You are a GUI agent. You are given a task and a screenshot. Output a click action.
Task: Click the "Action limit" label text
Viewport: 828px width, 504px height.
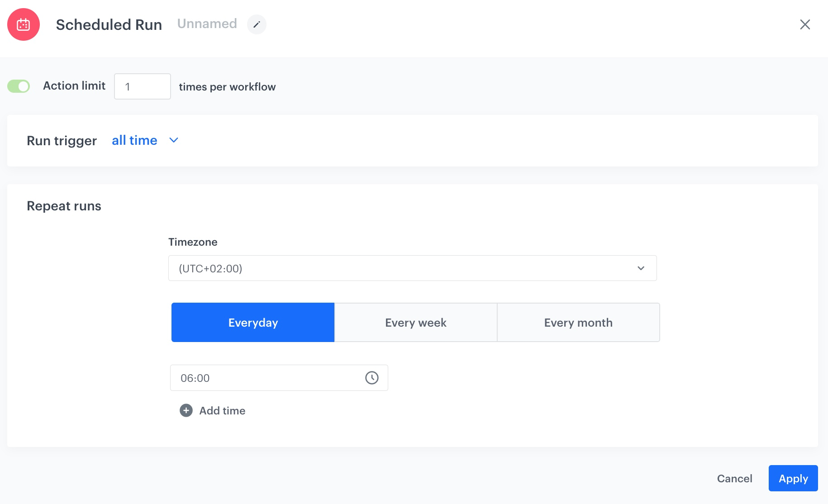pyautogui.click(x=74, y=86)
